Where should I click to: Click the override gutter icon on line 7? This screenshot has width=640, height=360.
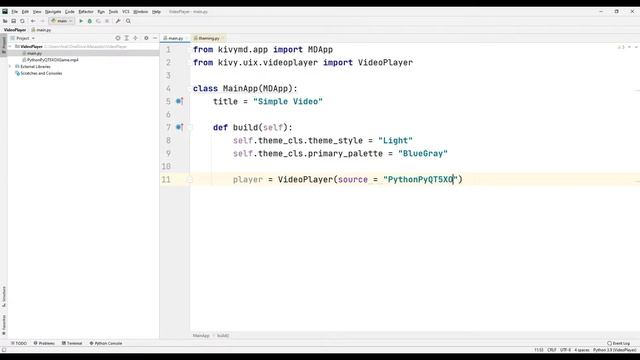(179, 127)
